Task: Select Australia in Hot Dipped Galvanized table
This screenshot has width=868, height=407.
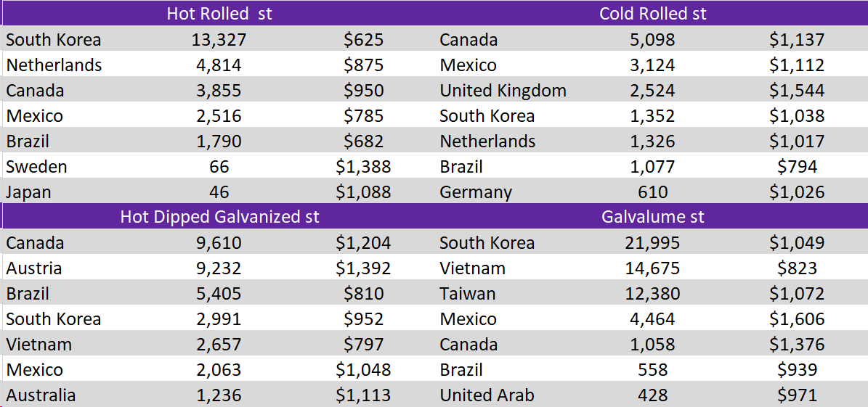Action: pos(41,395)
